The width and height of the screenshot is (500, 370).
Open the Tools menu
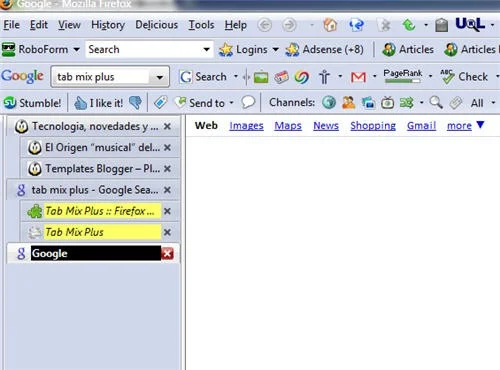coord(201,25)
